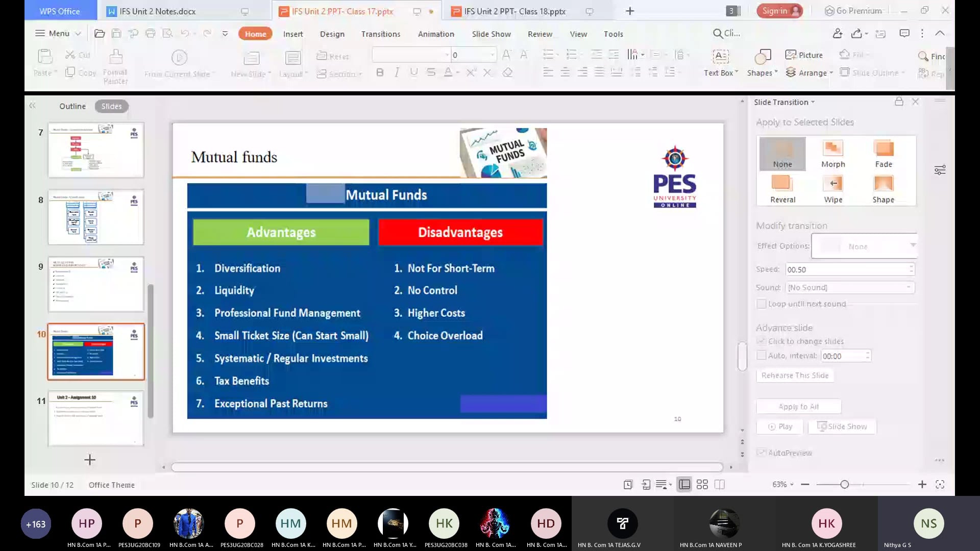Toggle italic formatting

pos(397,72)
